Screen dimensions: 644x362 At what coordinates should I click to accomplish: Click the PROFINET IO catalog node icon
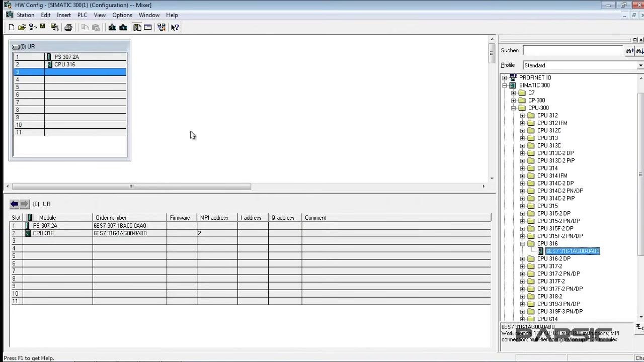click(513, 77)
